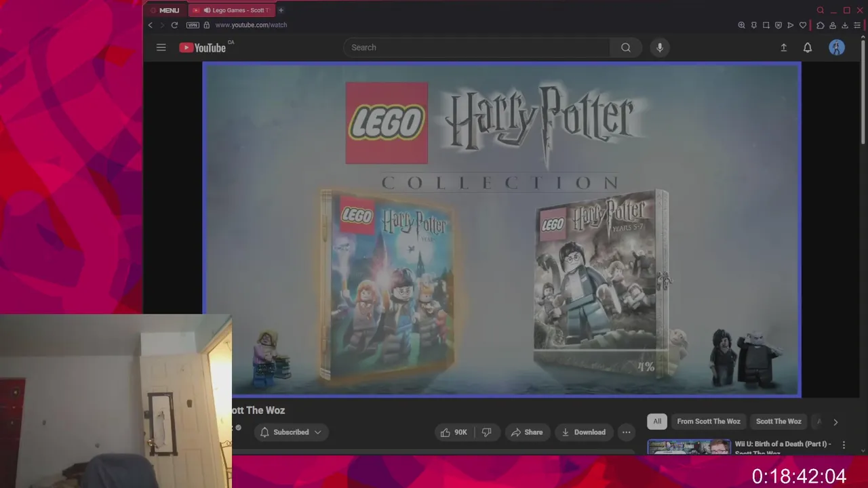This screenshot has width=868, height=488.
Task: Mute the tab via its speaker icon
Action: click(207, 10)
